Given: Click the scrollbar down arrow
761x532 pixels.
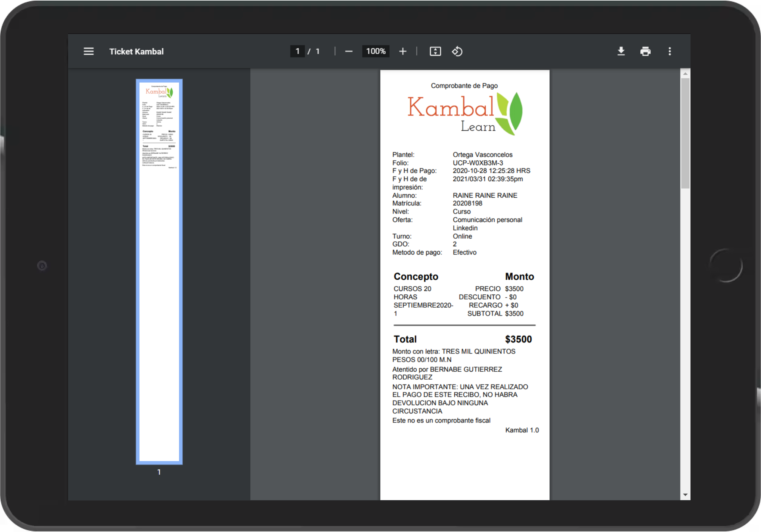Looking at the screenshot, I should pyautogui.click(x=685, y=495).
